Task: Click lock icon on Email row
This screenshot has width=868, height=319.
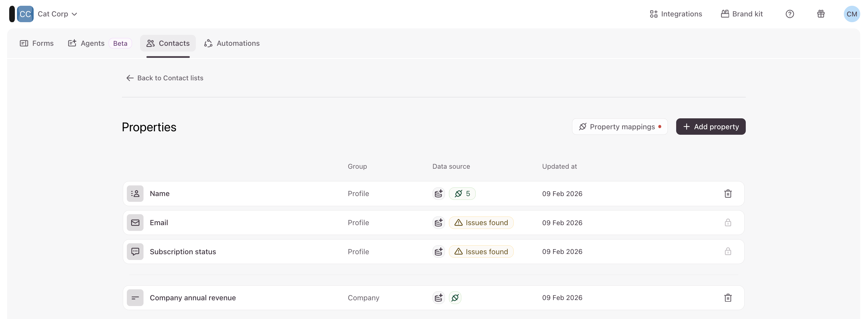Action: [727, 223]
